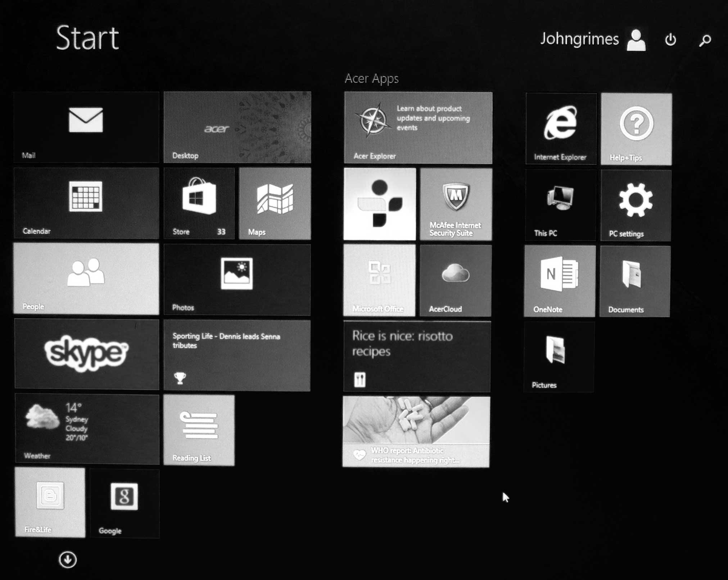Launch McAfee Internet Security Suite
Viewport: 728px width, 580px height.
456,204
